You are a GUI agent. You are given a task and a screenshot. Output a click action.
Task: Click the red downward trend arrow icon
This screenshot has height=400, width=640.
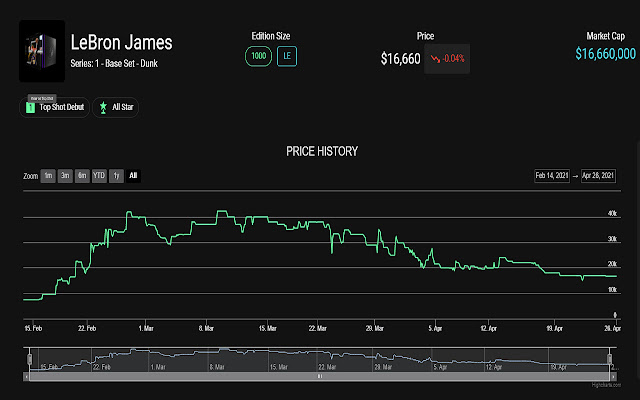pos(435,59)
